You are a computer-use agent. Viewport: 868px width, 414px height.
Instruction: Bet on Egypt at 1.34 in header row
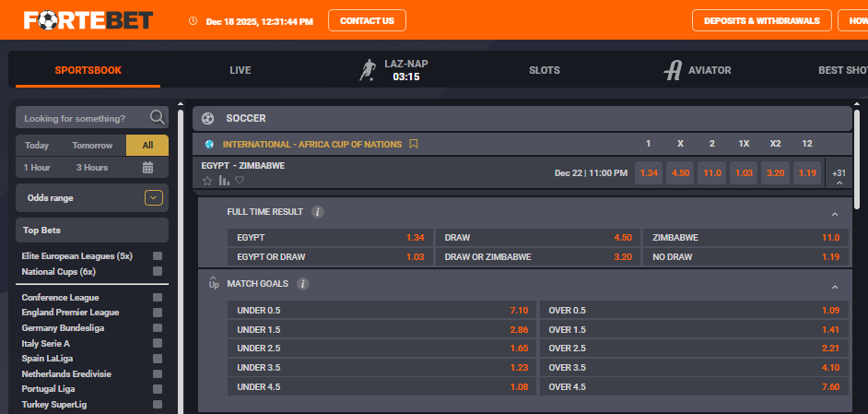[x=649, y=173]
